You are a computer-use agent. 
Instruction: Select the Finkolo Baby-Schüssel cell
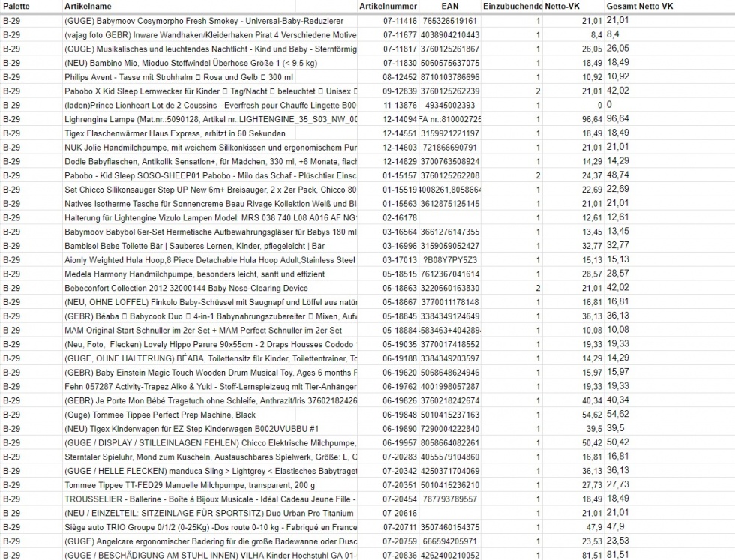tap(211, 302)
